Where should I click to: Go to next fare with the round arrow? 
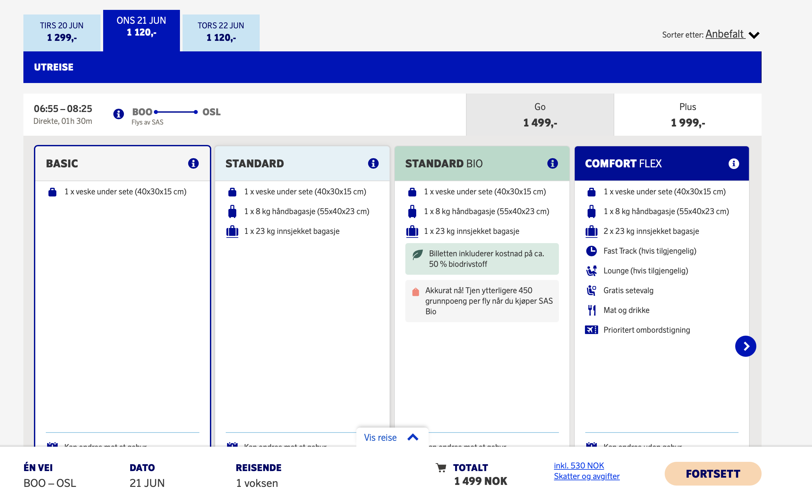click(x=746, y=346)
